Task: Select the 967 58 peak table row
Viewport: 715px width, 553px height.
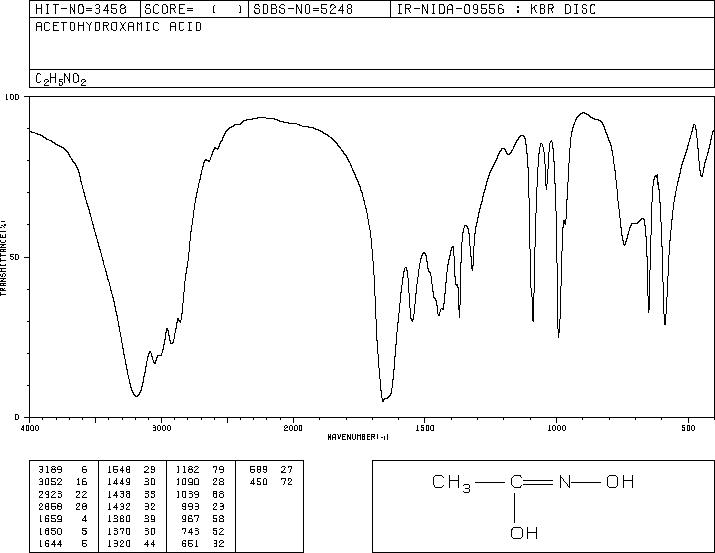Action: pyautogui.click(x=202, y=519)
